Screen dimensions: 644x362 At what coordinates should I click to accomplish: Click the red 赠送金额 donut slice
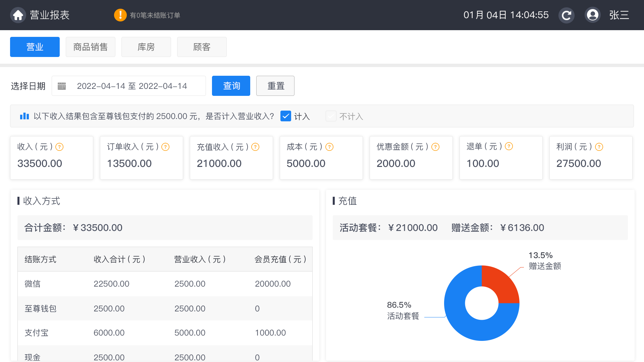point(501,284)
